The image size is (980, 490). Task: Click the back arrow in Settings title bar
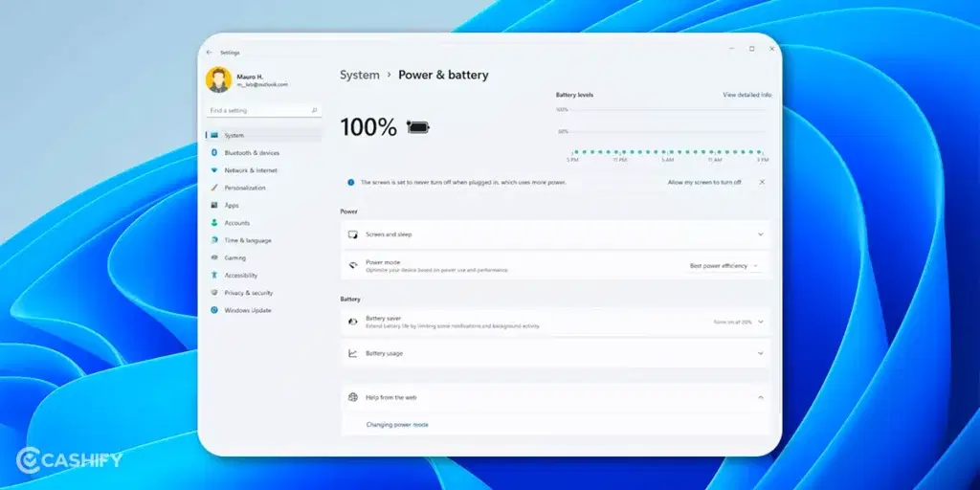[x=209, y=53]
